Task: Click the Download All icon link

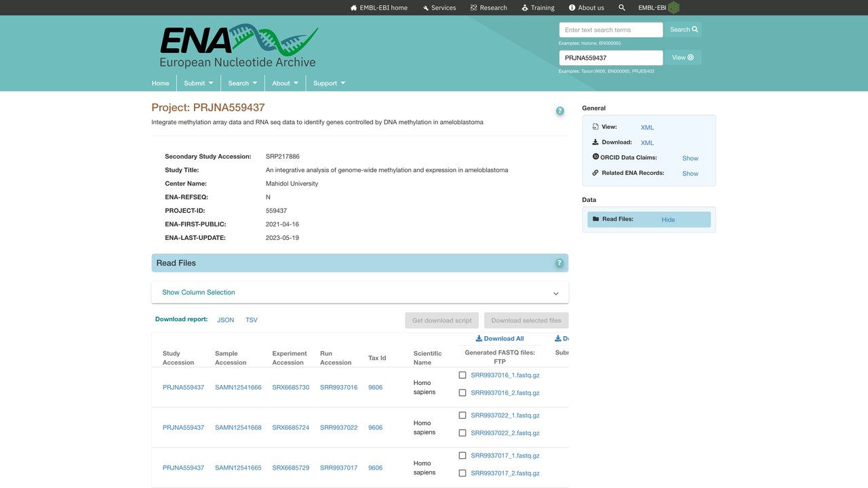Action: click(x=500, y=338)
